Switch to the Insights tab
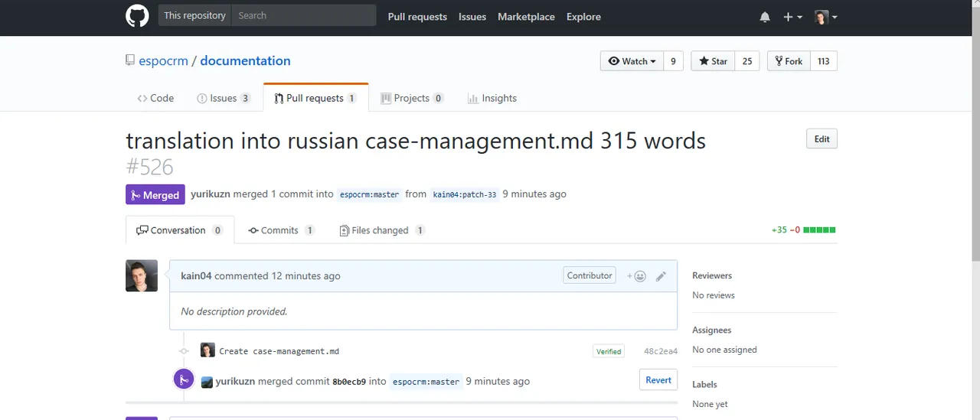 pos(492,98)
